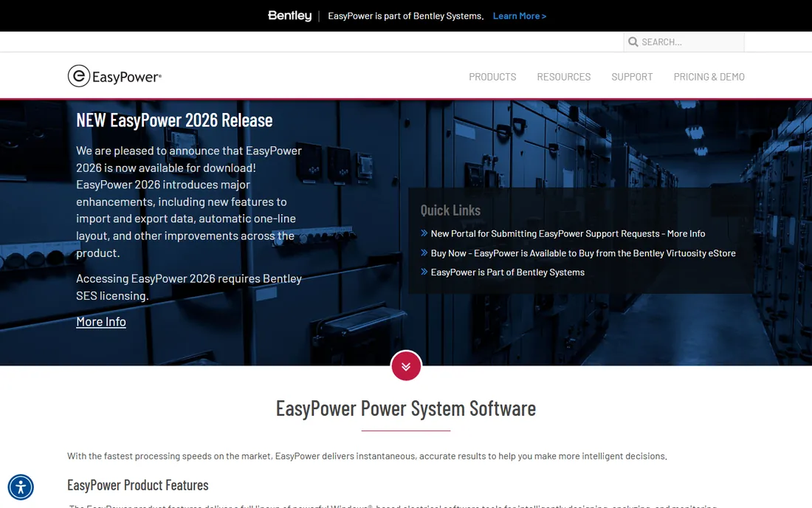Click chevron beside New Portal support link

424,233
